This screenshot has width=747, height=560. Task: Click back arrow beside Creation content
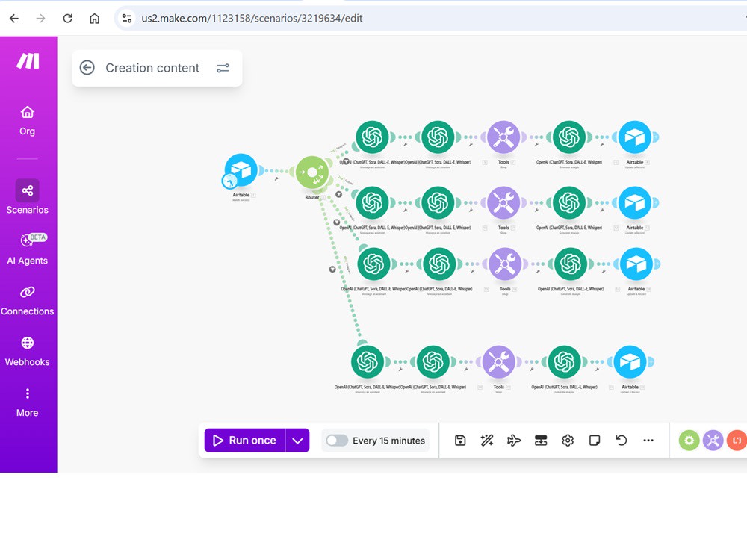click(87, 68)
